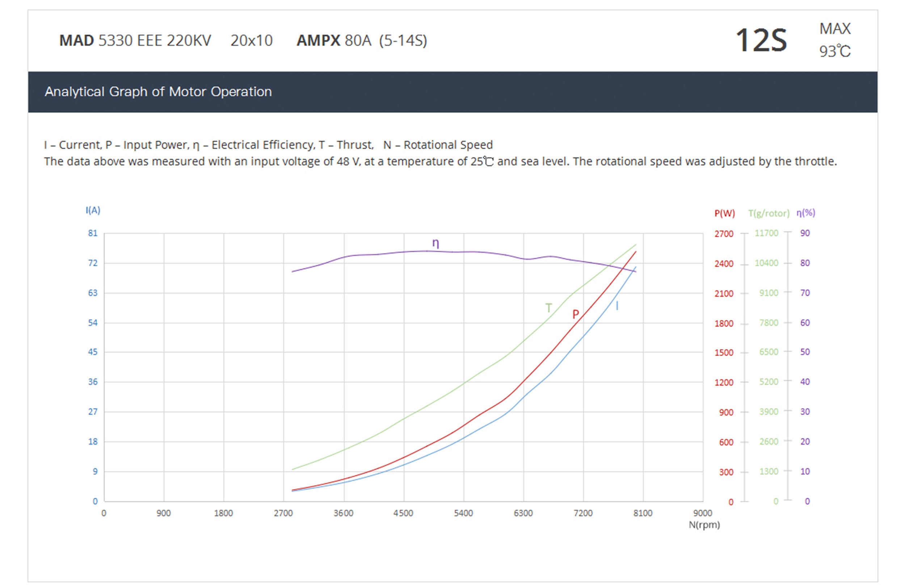Viewport: 905px width, 588px height.
Task: Click the MAX 93℃ temperature text
Action: pyautogui.click(x=835, y=40)
